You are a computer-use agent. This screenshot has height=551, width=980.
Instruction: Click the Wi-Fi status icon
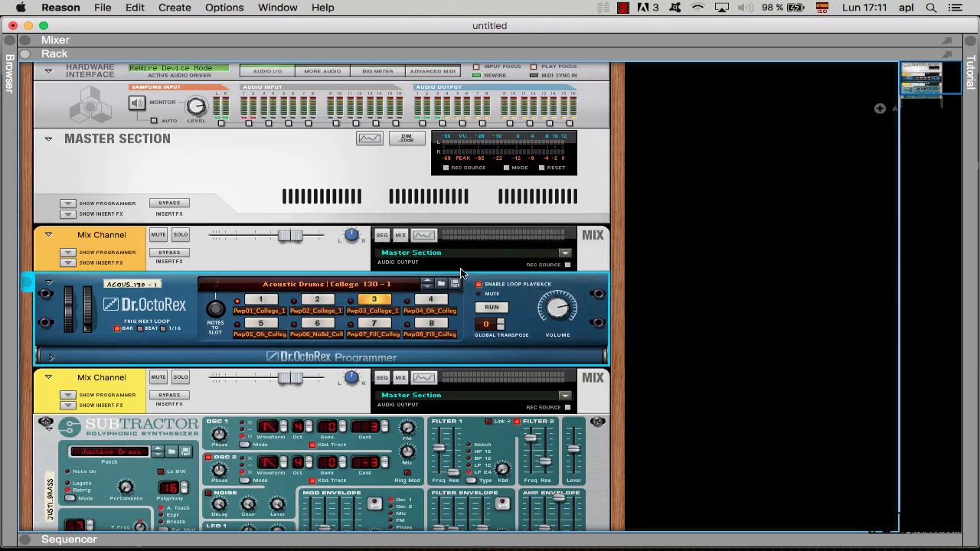click(x=697, y=8)
